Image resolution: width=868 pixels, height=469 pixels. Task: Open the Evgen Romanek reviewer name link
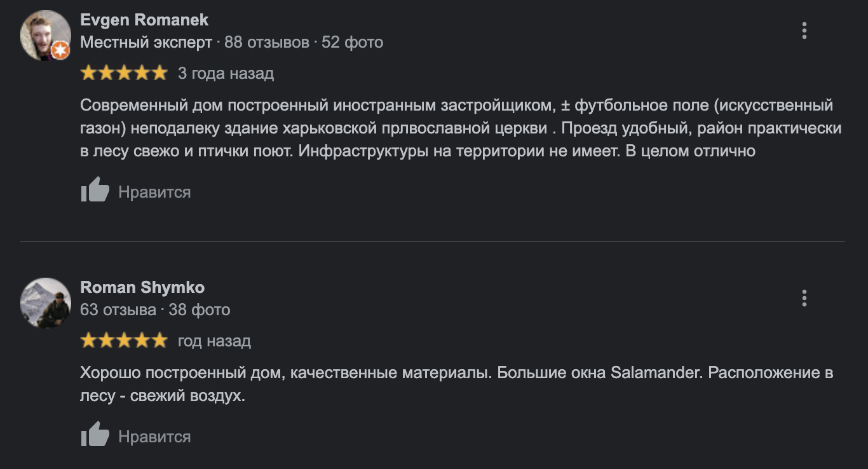coord(144,20)
